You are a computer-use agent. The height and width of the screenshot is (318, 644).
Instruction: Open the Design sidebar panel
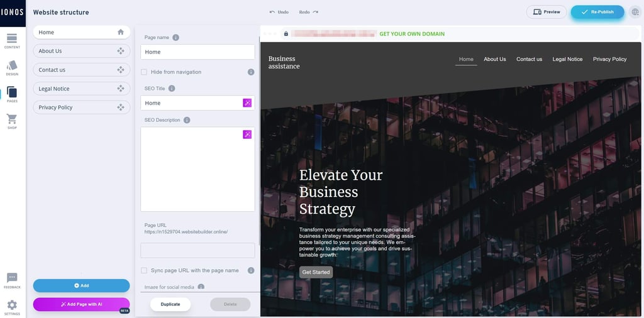12,68
